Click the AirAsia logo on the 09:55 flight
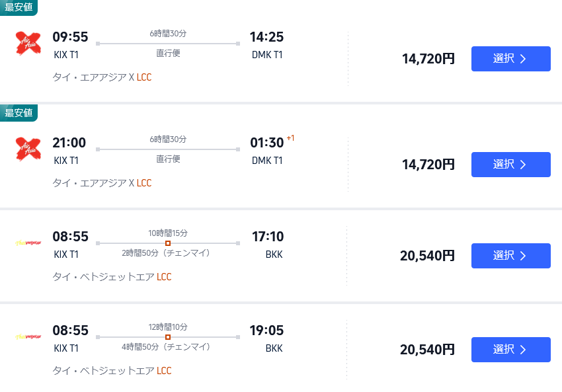This screenshot has width=562, height=392. pos(27,42)
